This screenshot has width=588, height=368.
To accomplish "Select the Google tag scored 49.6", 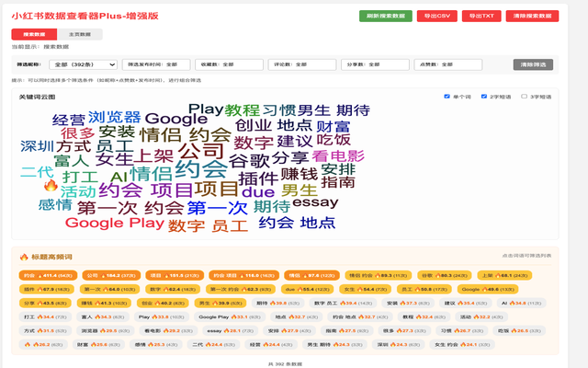I will (488, 289).
